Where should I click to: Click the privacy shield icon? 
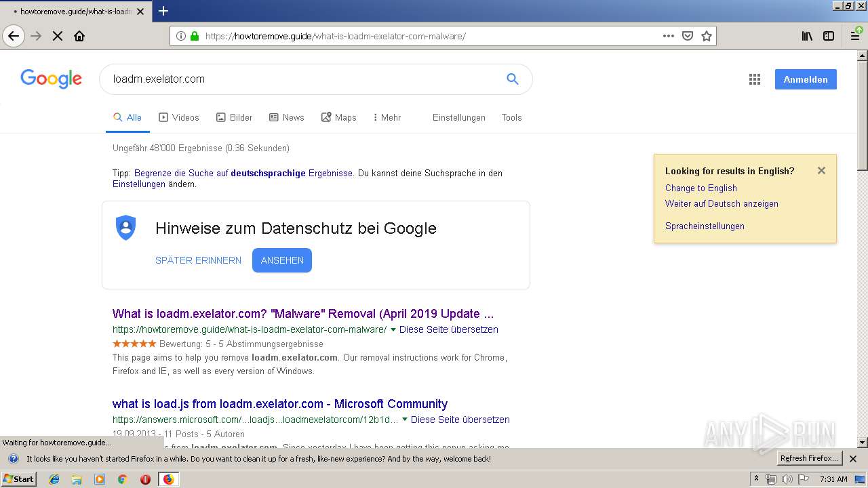pyautogui.click(x=126, y=228)
